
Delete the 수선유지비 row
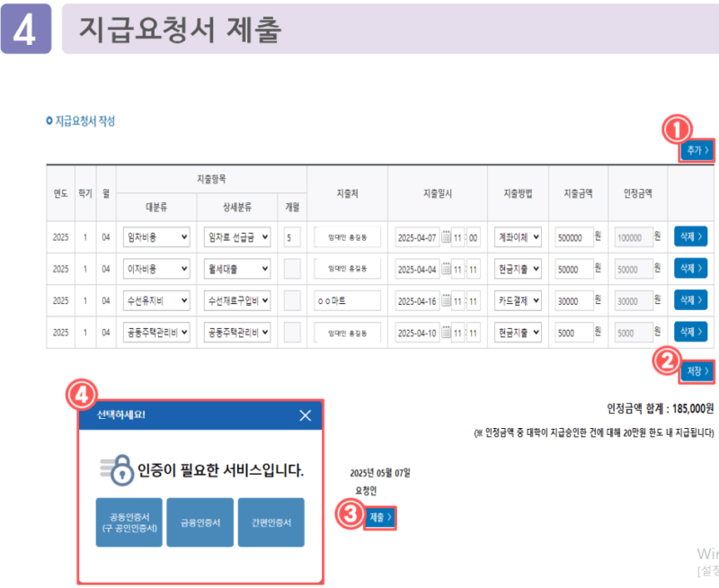click(690, 300)
